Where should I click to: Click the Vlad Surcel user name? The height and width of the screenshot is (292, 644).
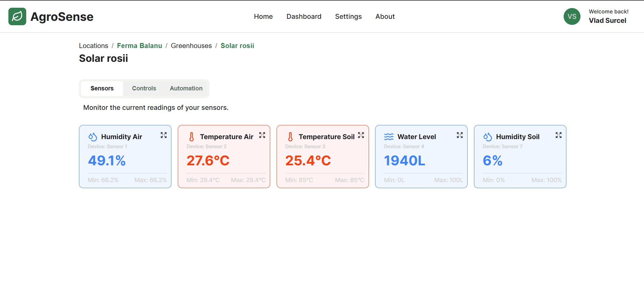tap(607, 20)
